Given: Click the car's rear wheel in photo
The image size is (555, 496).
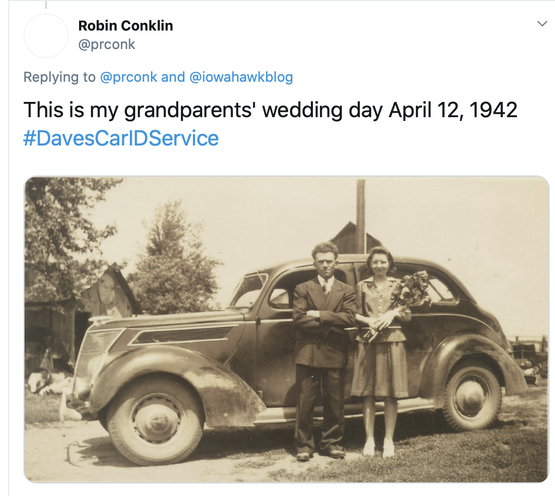Looking at the screenshot, I should [x=472, y=397].
